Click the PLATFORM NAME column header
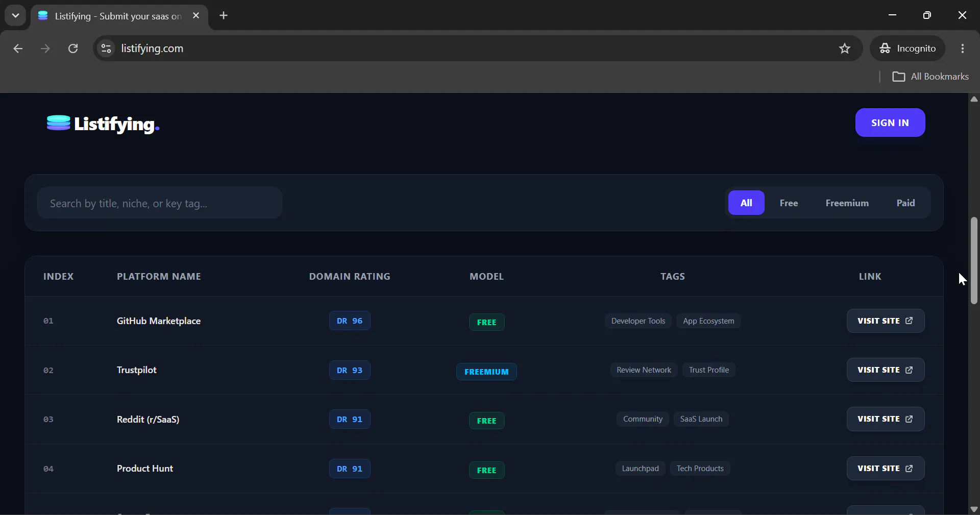The width and height of the screenshot is (980, 515). click(x=159, y=276)
